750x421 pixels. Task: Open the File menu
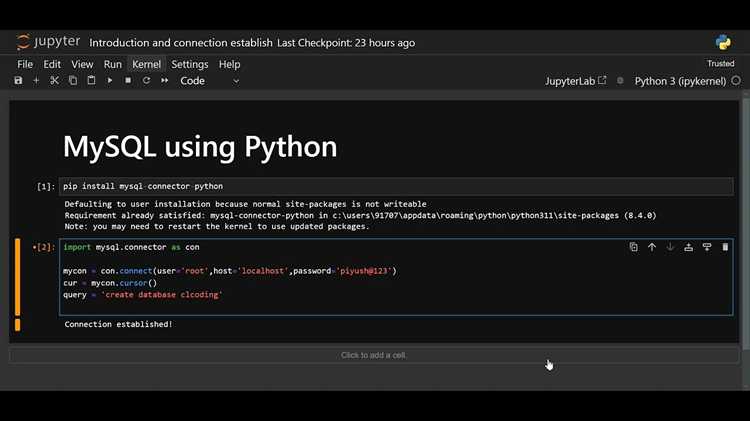25,64
